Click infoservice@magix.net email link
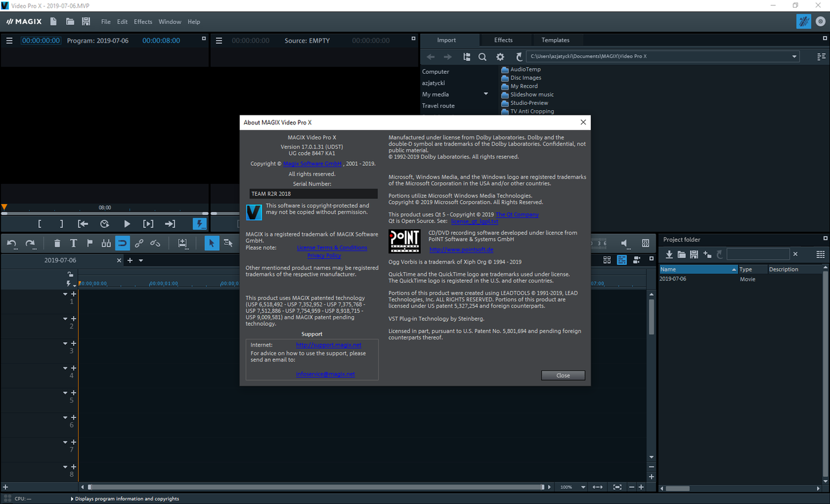 326,374
